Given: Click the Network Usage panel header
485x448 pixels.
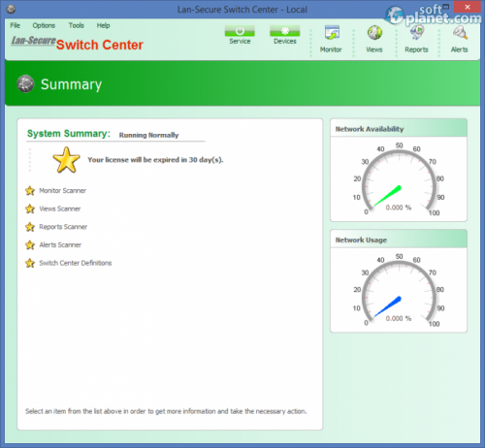Looking at the screenshot, I should tap(399, 240).
